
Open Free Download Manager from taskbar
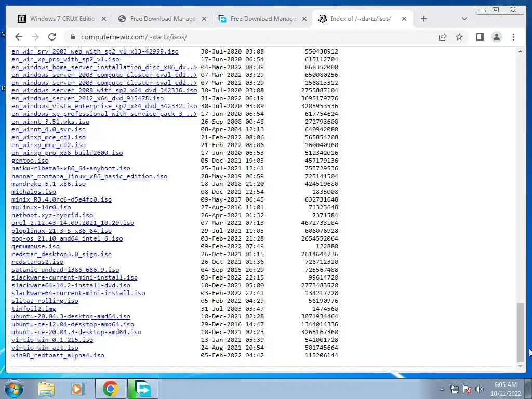click(x=143, y=389)
